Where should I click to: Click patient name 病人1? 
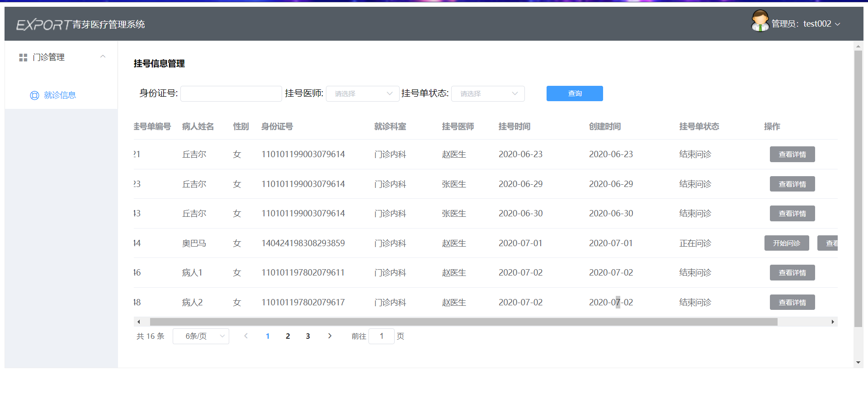tap(193, 273)
